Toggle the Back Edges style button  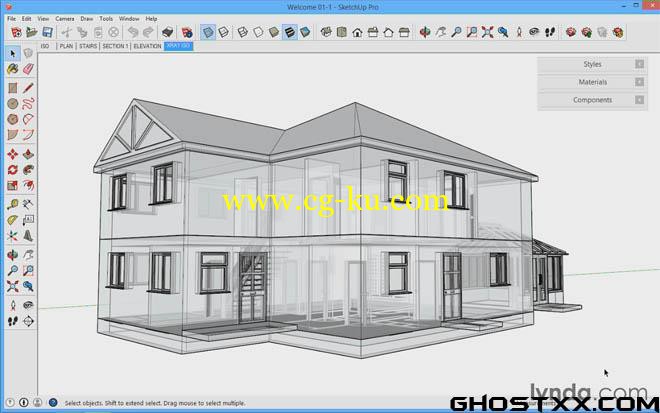point(224,32)
